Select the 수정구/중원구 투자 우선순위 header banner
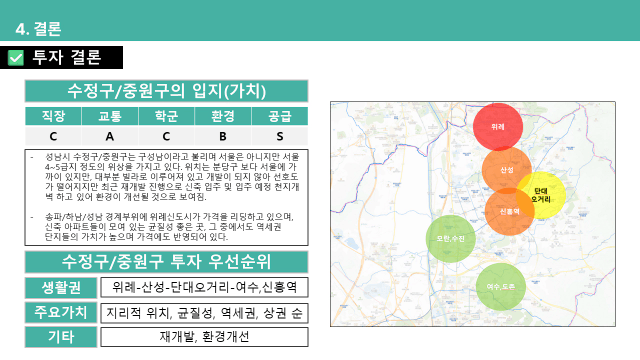Viewport: 640px width, 360px height. point(166,262)
